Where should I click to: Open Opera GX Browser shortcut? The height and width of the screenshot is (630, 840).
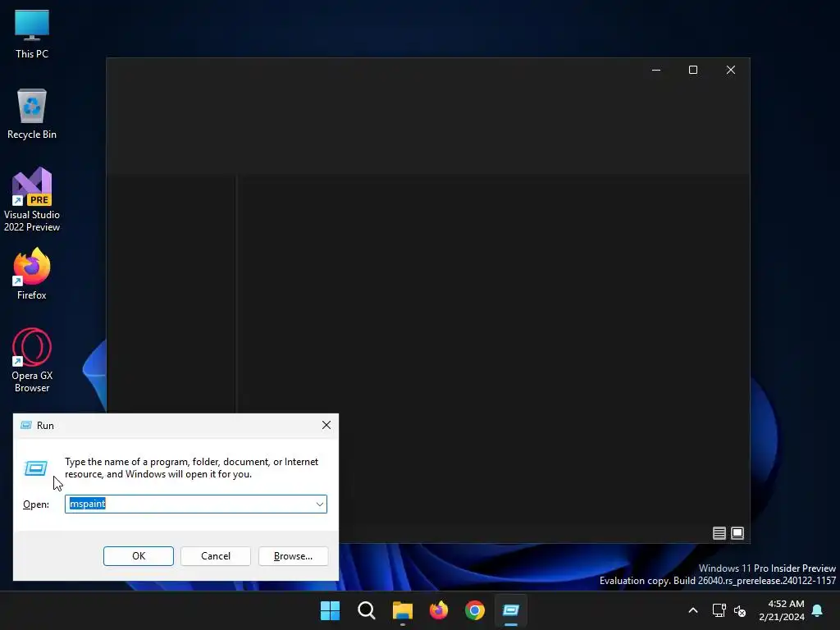(32, 360)
